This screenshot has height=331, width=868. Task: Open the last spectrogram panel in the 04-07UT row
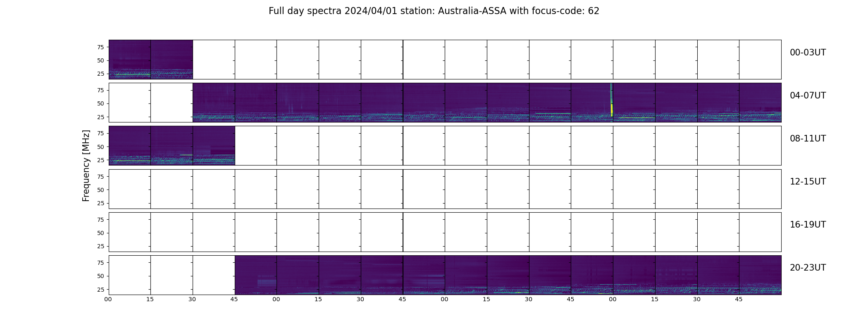(x=760, y=103)
